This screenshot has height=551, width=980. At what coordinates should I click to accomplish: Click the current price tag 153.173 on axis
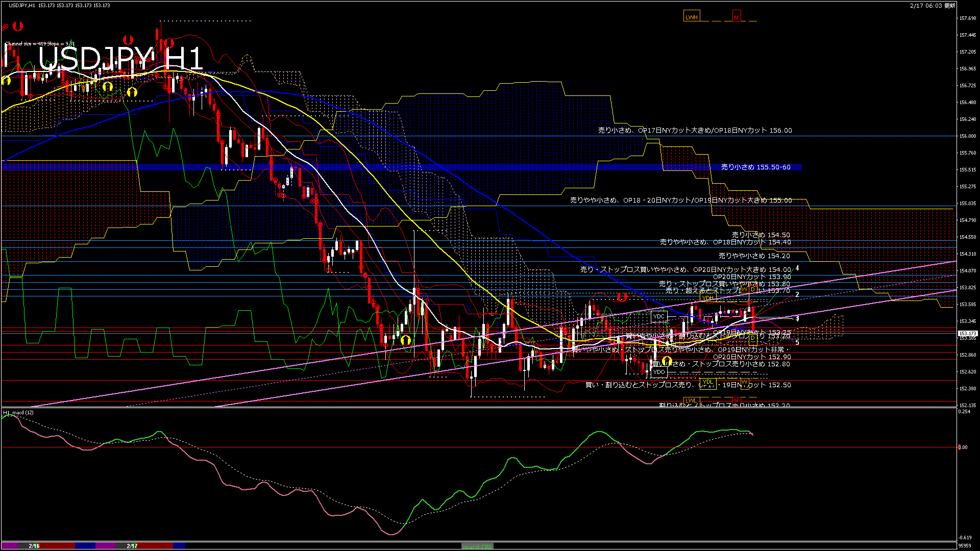point(967,333)
